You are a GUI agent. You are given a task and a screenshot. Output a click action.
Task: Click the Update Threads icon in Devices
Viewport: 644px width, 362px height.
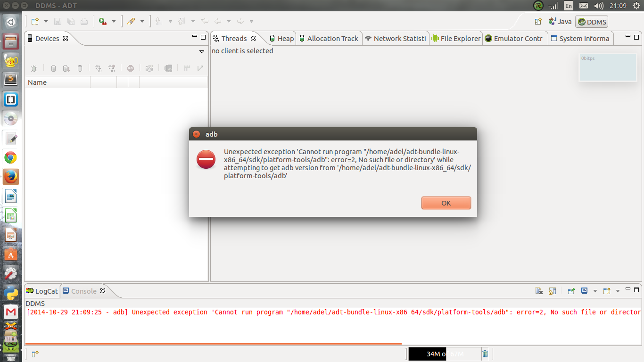pos(98,68)
